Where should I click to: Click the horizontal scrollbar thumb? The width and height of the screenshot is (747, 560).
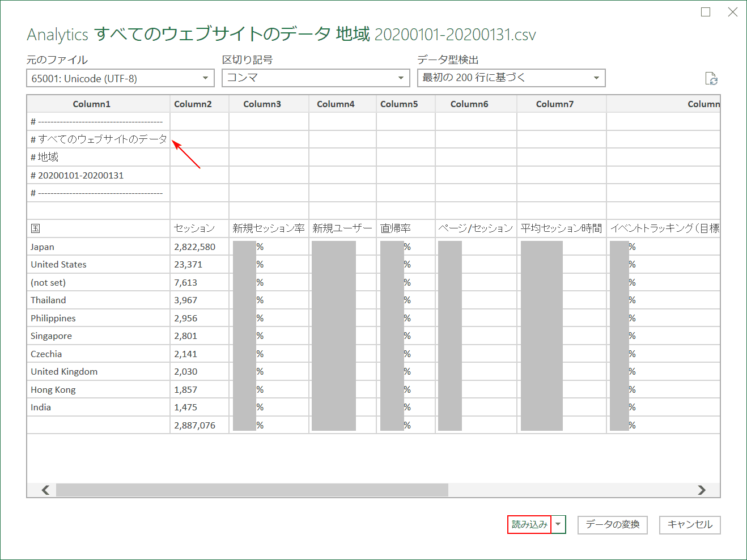click(252, 490)
